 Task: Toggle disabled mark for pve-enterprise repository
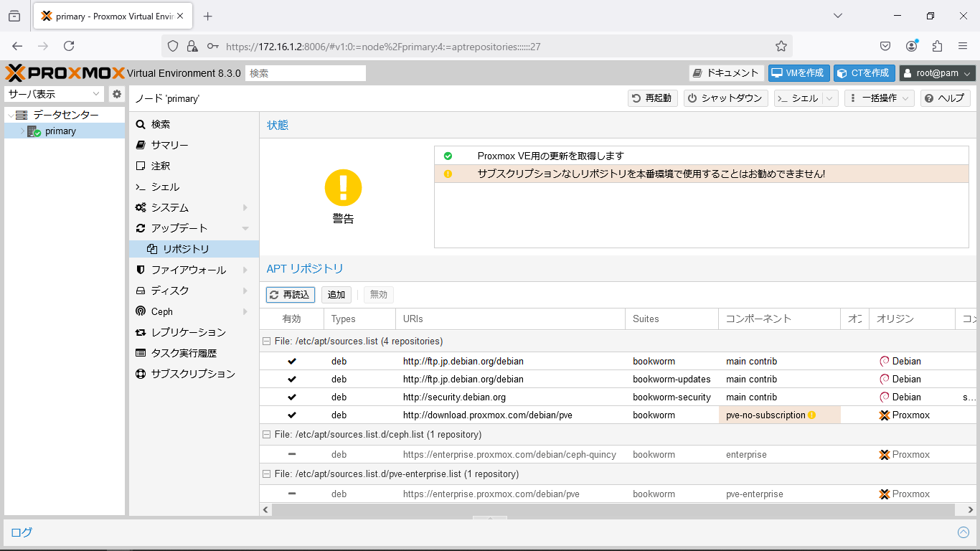tap(292, 494)
